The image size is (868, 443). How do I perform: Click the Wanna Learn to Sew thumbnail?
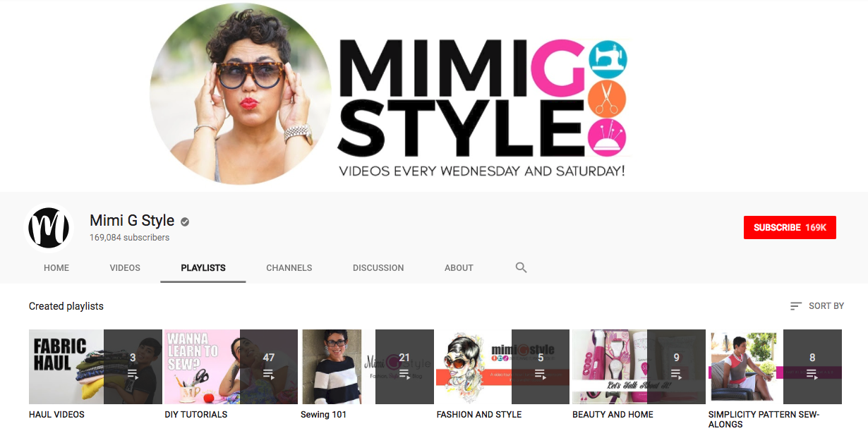click(x=231, y=367)
